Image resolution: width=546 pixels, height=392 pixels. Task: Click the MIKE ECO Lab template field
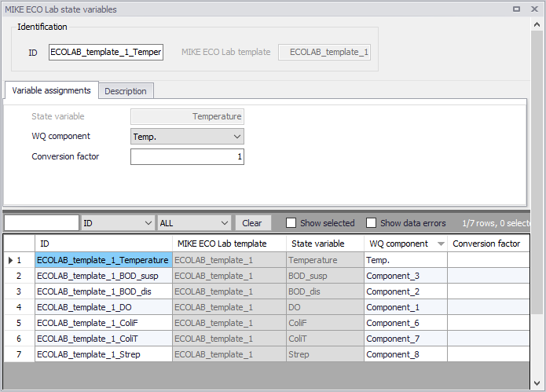tap(324, 52)
